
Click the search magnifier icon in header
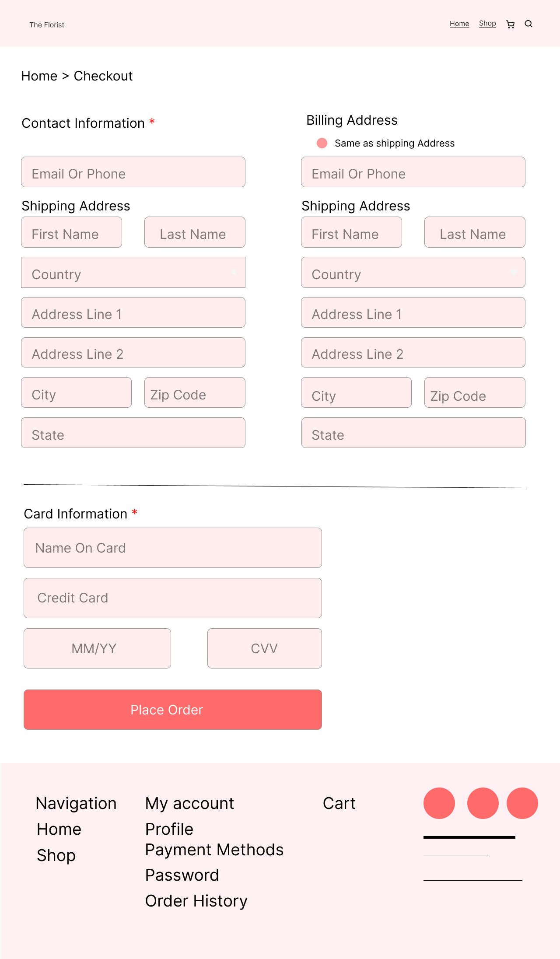528,24
